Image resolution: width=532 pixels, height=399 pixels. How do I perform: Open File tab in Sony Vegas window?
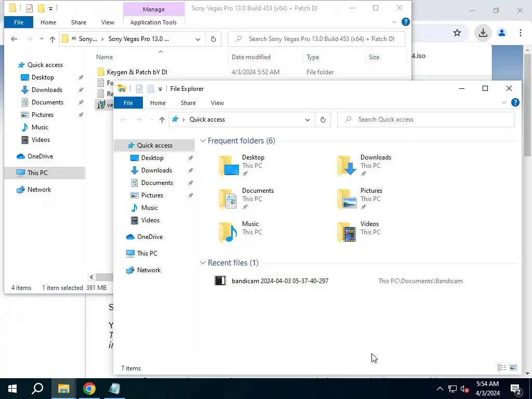point(19,22)
